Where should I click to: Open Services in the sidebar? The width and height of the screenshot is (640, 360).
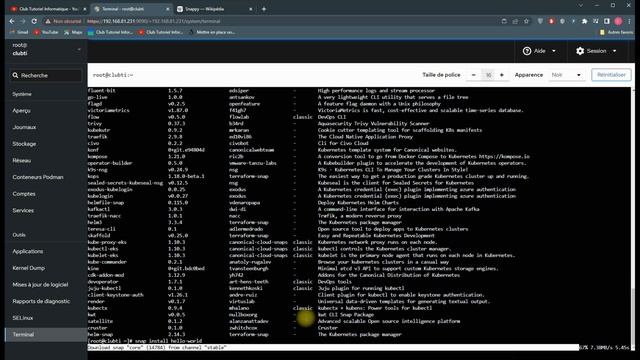23,211
